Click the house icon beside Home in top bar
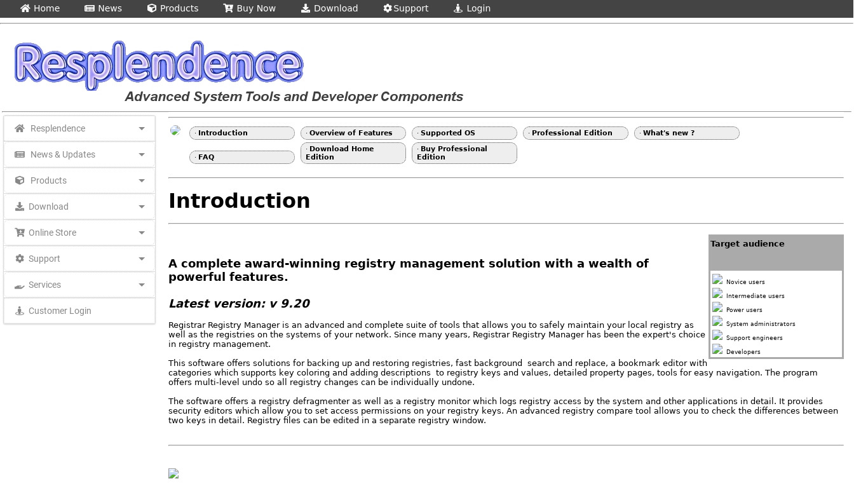Image resolution: width=868 pixels, height=488 pixels. click(25, 8)
